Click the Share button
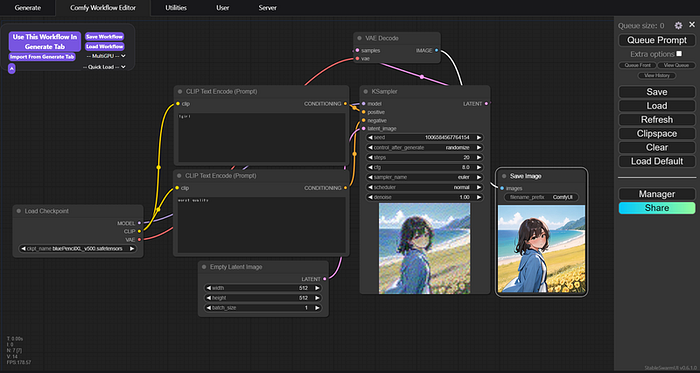700x373 pixels. 657,208
